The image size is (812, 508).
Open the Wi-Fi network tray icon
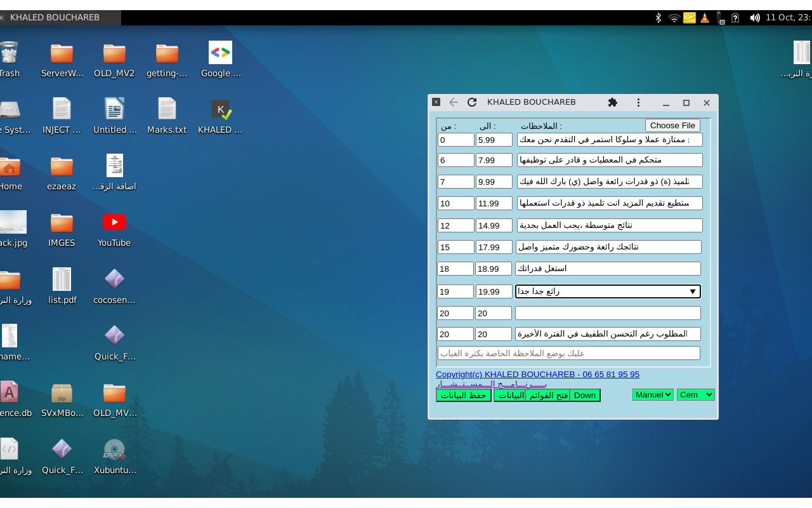[674, 18]
